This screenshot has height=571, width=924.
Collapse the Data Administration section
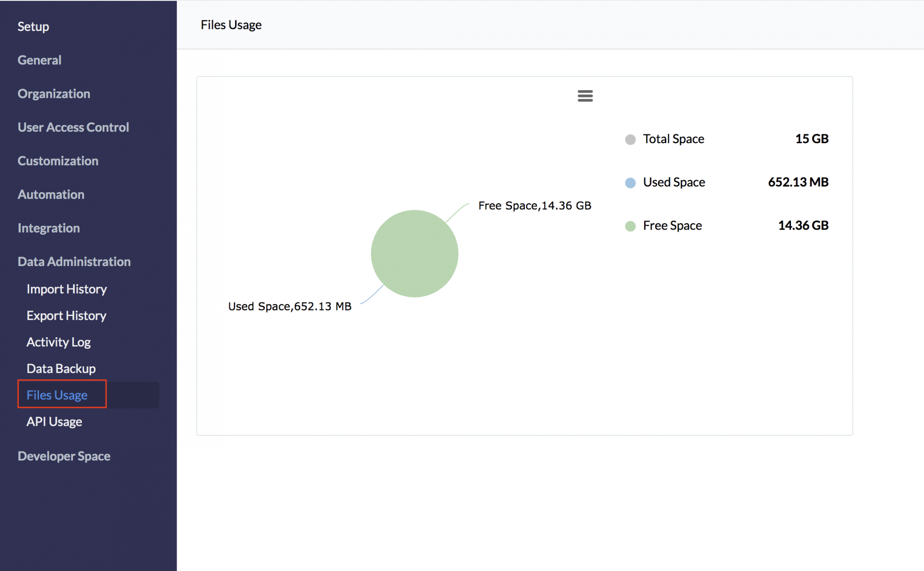tap(74, 261)
